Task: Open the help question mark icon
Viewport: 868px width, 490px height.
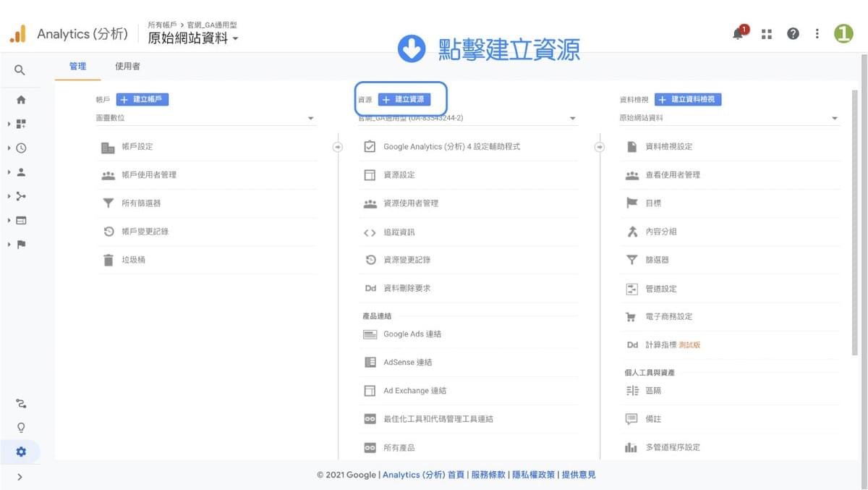Action: (793, 34)
